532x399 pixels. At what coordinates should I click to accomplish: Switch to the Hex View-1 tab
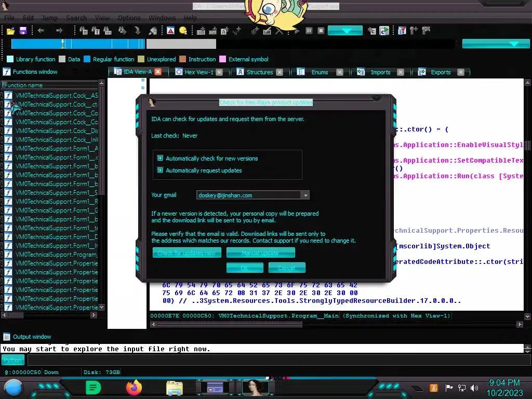coord(199,72)
